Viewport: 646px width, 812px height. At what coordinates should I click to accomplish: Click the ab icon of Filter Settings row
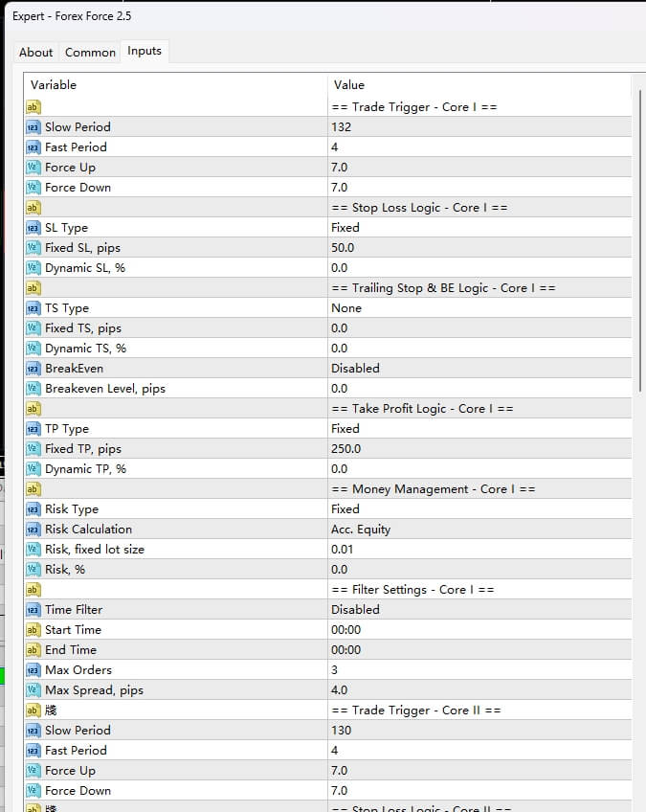coord(33,590)
